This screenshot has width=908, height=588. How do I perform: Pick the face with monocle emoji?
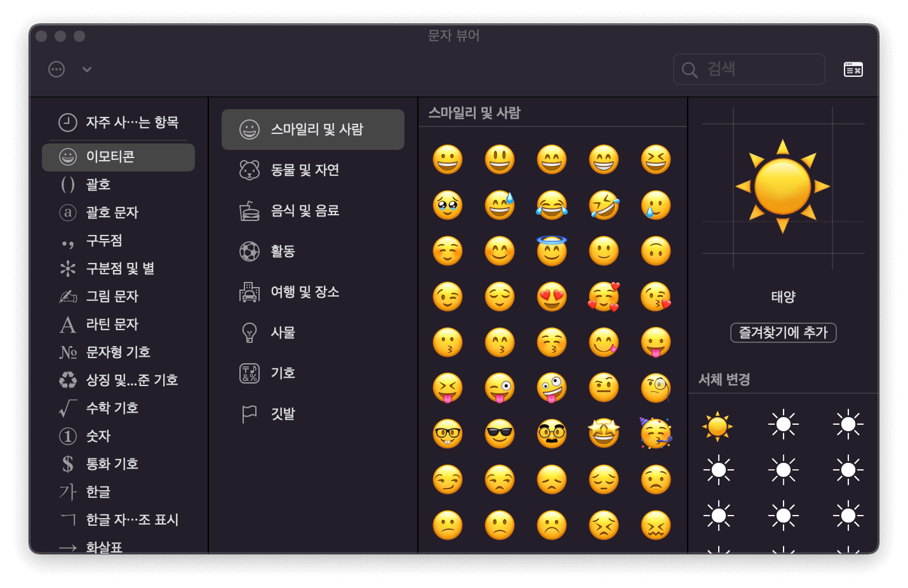656,388
